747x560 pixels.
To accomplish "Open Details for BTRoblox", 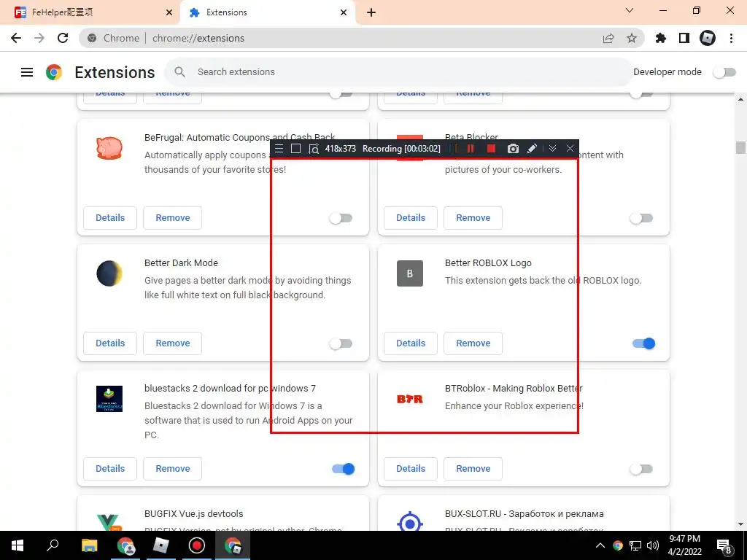I will 411,469.
